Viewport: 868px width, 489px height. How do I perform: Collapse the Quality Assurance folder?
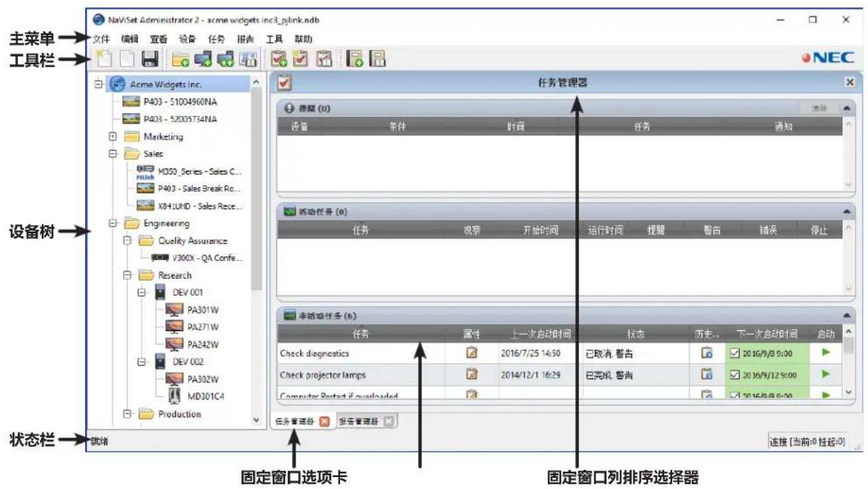click(x=127, y=241)
